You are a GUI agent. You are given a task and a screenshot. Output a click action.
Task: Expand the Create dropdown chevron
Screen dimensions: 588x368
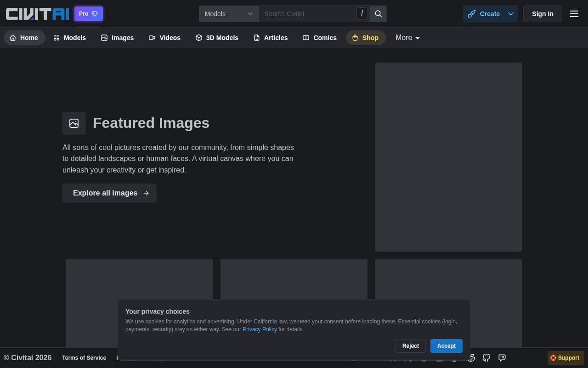pyautogui.click(x=511, y=14)
